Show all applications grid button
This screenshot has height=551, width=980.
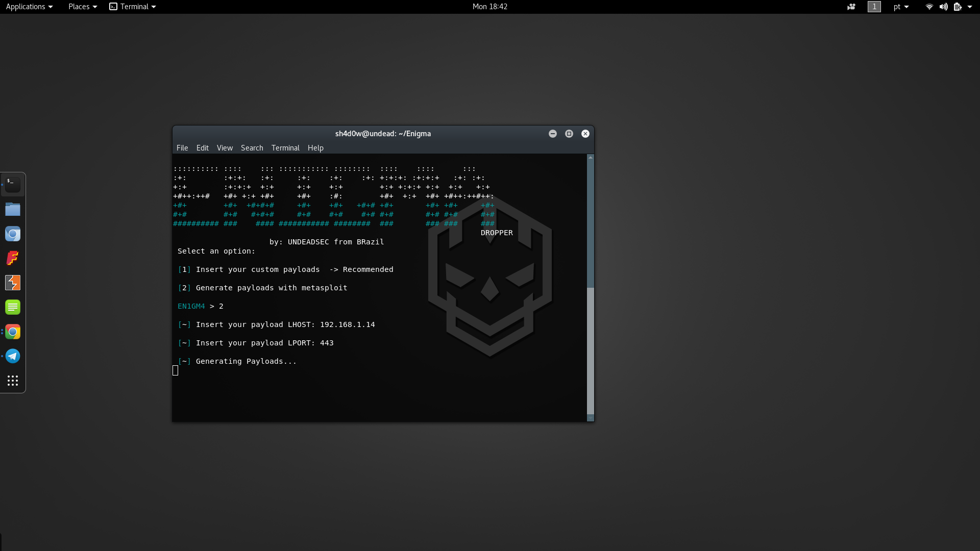[13, 381]
